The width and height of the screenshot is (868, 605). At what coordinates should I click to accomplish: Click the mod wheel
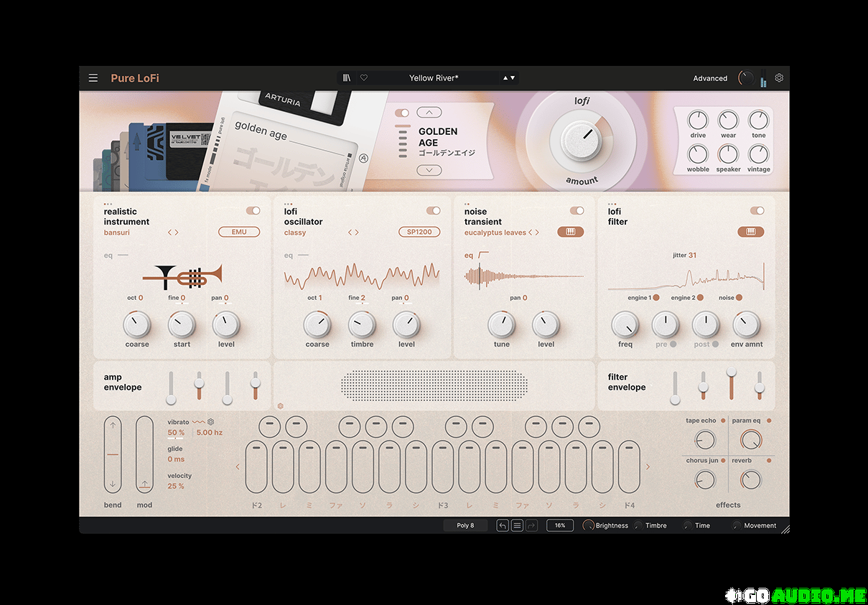click(x=144, y=454)
